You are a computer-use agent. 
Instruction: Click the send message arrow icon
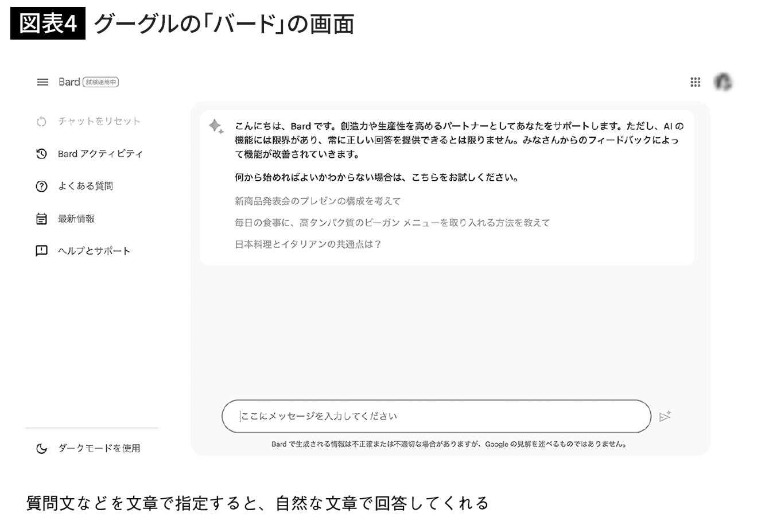click(665, 416)
